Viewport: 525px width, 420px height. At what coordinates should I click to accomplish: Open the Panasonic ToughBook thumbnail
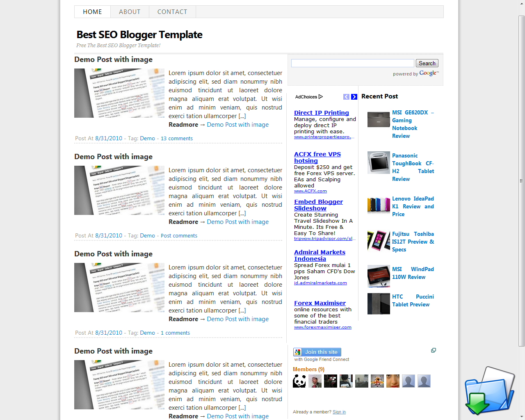click(x=379, y=162)
